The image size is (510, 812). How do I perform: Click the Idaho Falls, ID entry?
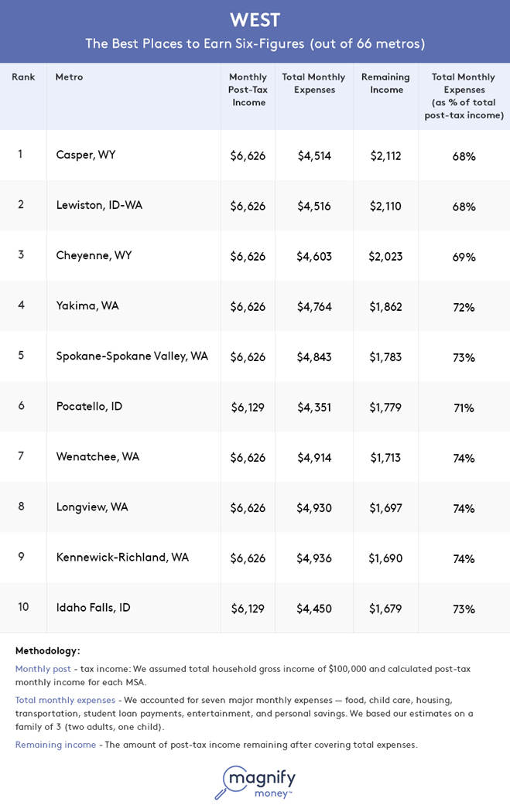[93, 607]
